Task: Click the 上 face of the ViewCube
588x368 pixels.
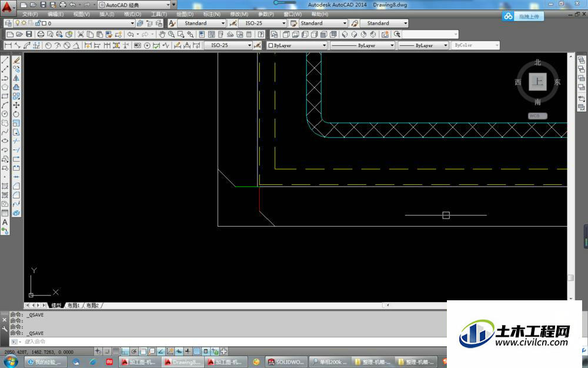Action: tap(538, 82)
